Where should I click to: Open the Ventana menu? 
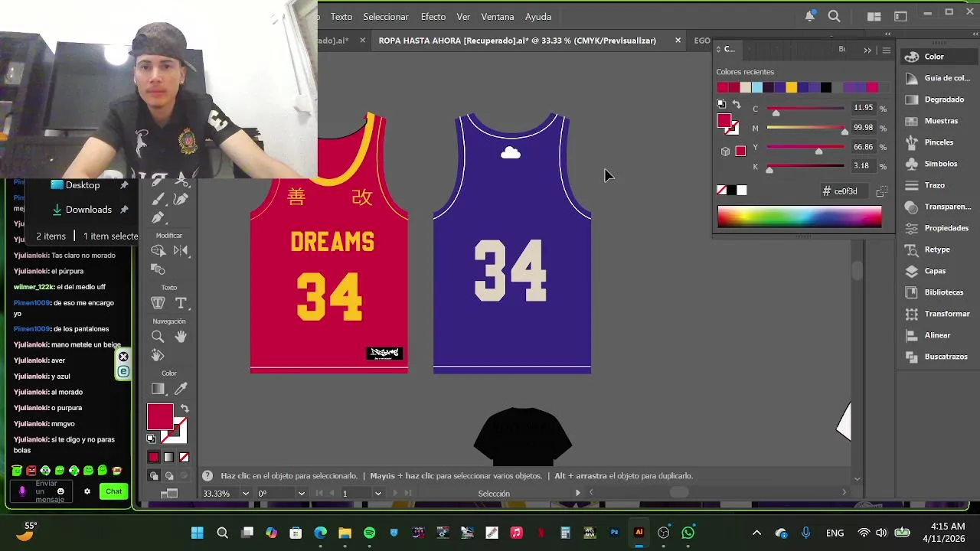pos(498,17)
